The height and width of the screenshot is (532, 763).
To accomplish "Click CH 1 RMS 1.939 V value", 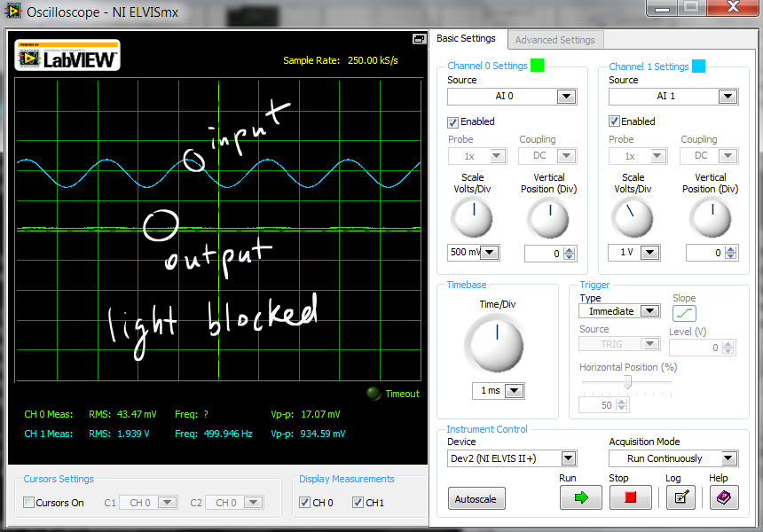I will [x=133, y=434].
